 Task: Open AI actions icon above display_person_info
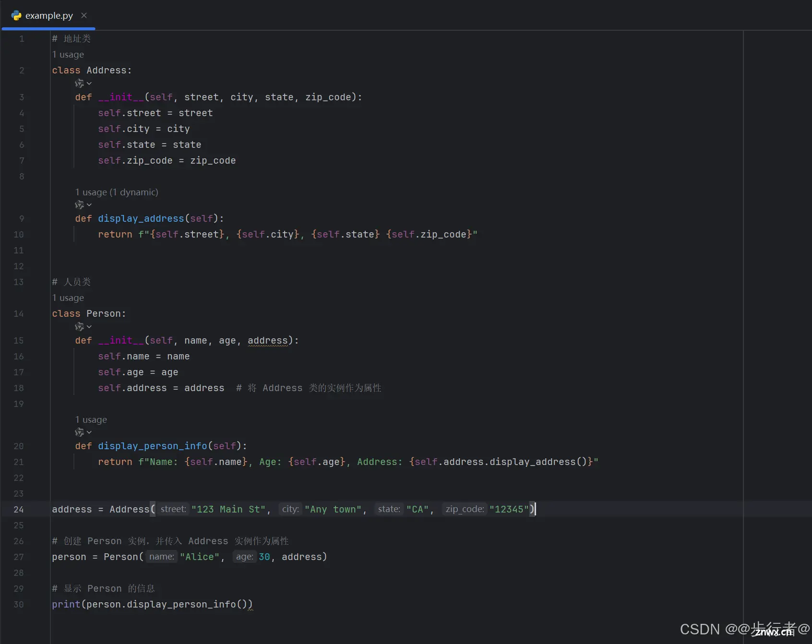click(x=79, y=432)
